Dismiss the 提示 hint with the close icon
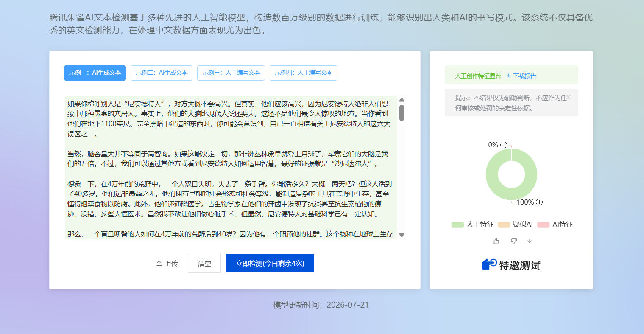644x334 pixels. pyautogui.click(x=569, y=98)
